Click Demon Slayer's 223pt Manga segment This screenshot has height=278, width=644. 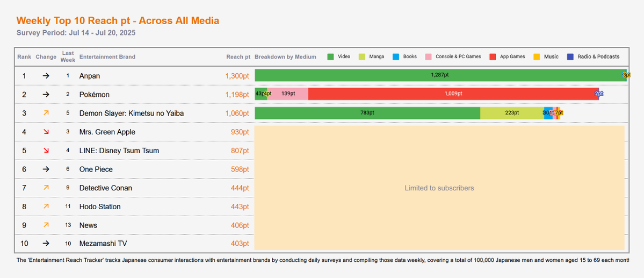(512, 113)
